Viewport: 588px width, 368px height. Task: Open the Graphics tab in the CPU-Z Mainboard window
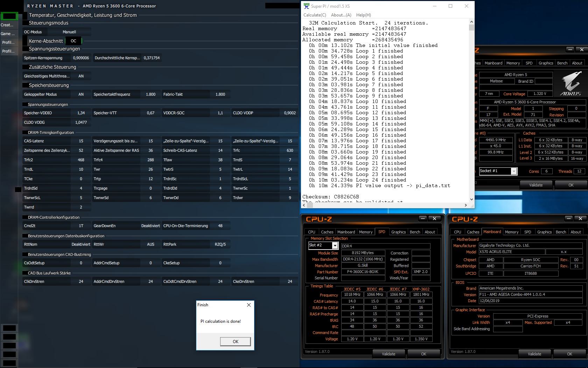pos(545,232)
